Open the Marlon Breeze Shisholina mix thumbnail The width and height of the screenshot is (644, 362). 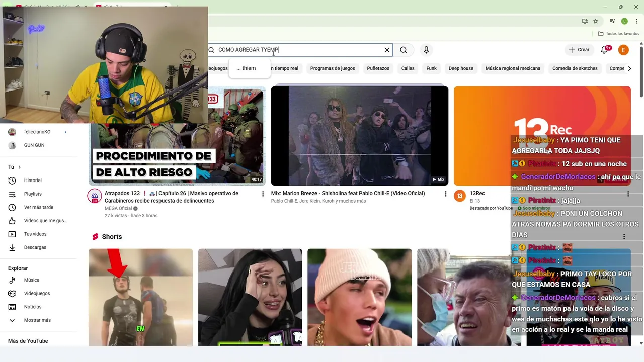[x=359, y=136]
